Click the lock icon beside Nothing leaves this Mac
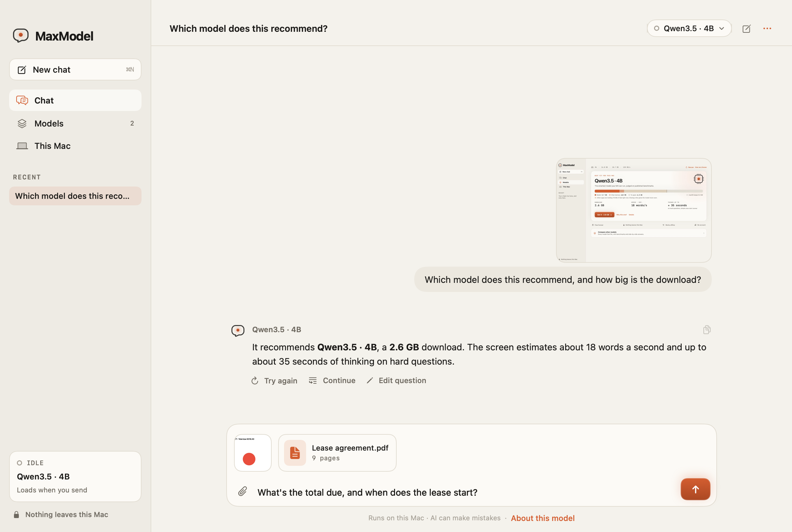 pos(16,515)
